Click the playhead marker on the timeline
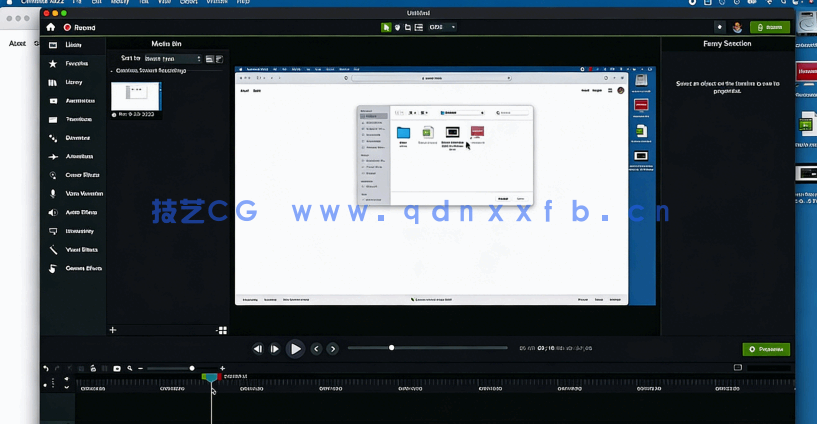The height and width of the screenshot is (424, 817). point(211,378)
